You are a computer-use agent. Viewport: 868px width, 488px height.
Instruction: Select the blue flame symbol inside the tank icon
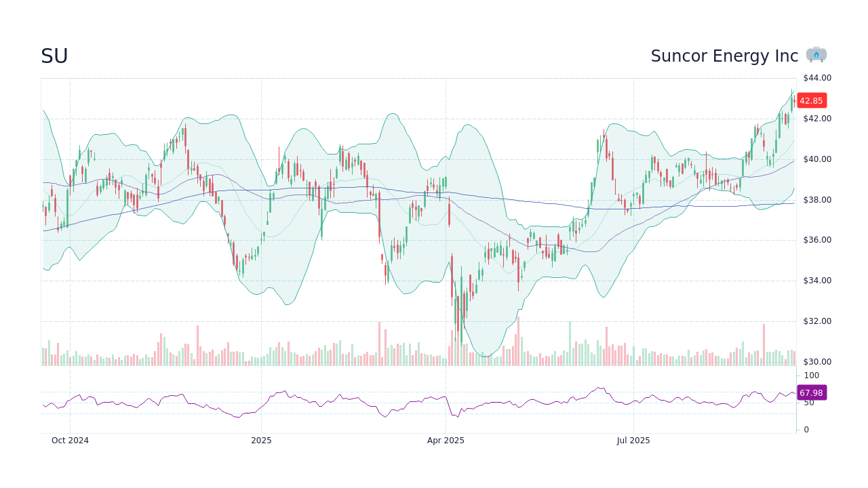[x=816, y=56]
